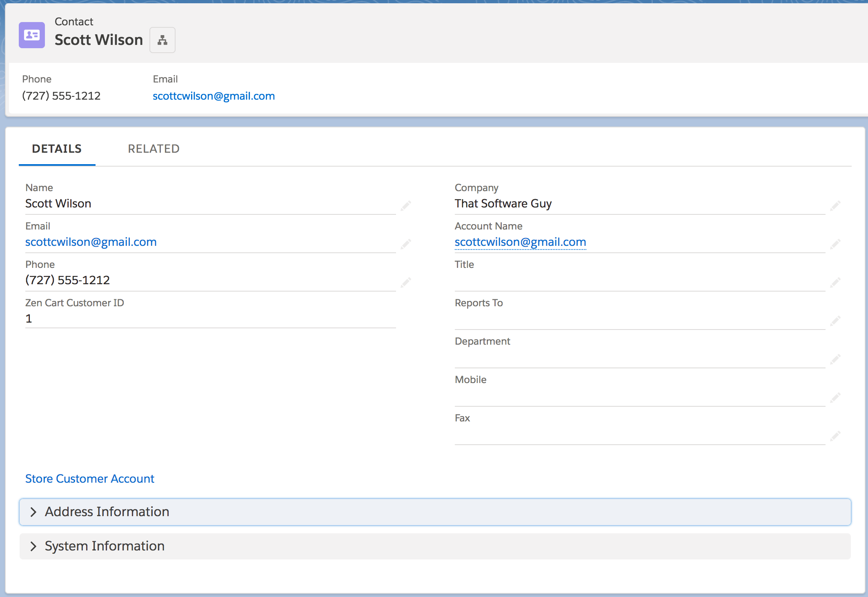Click the Scott Wilson header title

(99, 40)
